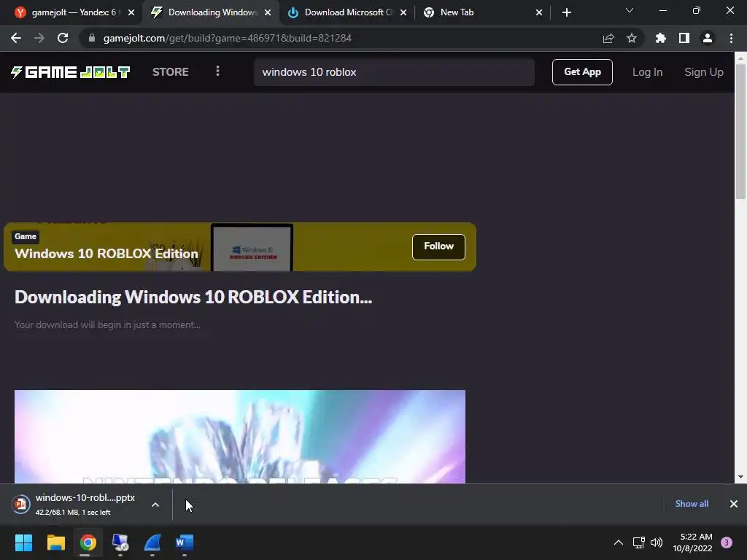Bookmark this tab with star icon

(632, 38)
